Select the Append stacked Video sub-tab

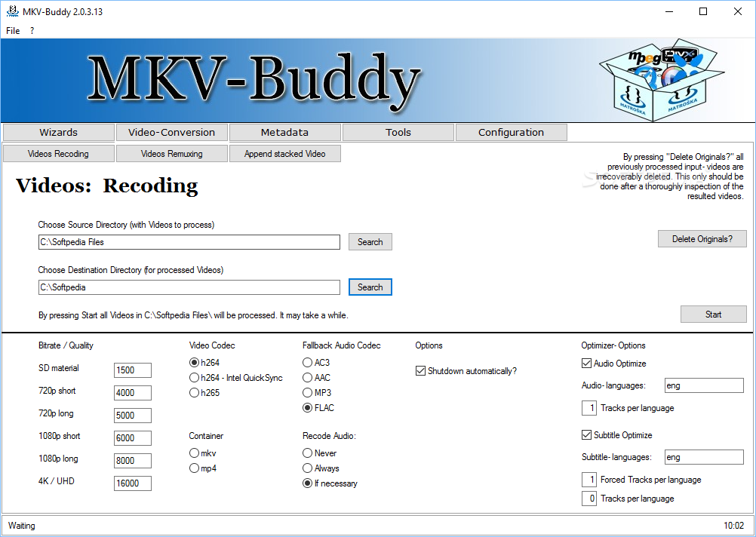[285, 154]
